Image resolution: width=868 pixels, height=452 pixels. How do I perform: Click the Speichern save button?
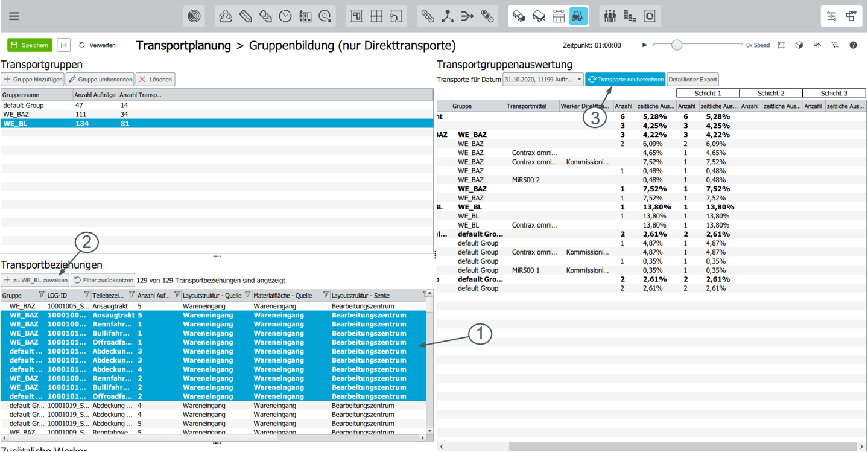coord(30,45)
